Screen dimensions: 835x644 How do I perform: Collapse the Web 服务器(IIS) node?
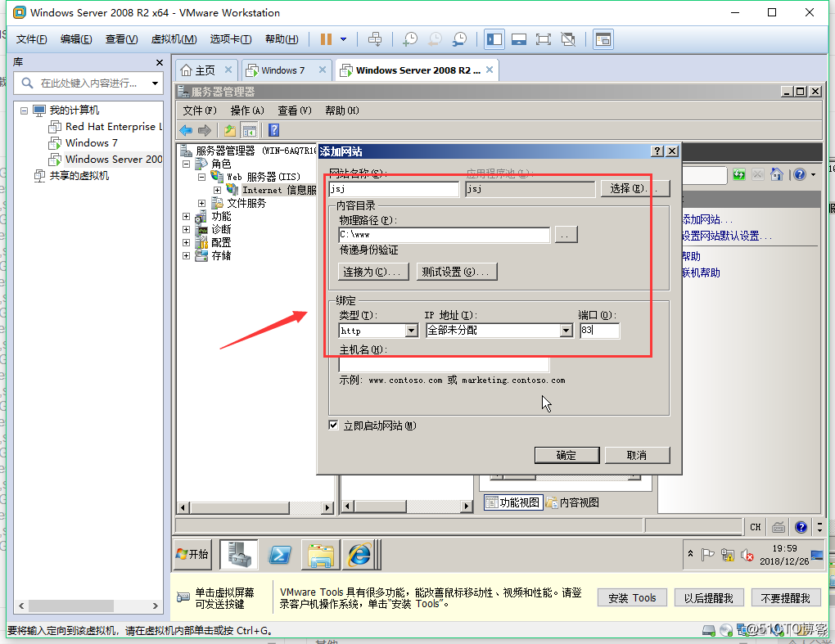[202, 177]
